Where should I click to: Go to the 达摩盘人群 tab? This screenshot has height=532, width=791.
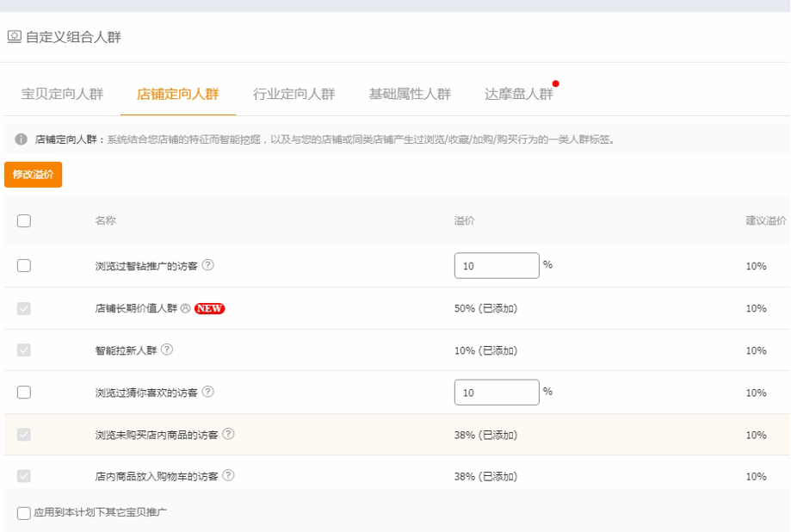coord(519,95)
